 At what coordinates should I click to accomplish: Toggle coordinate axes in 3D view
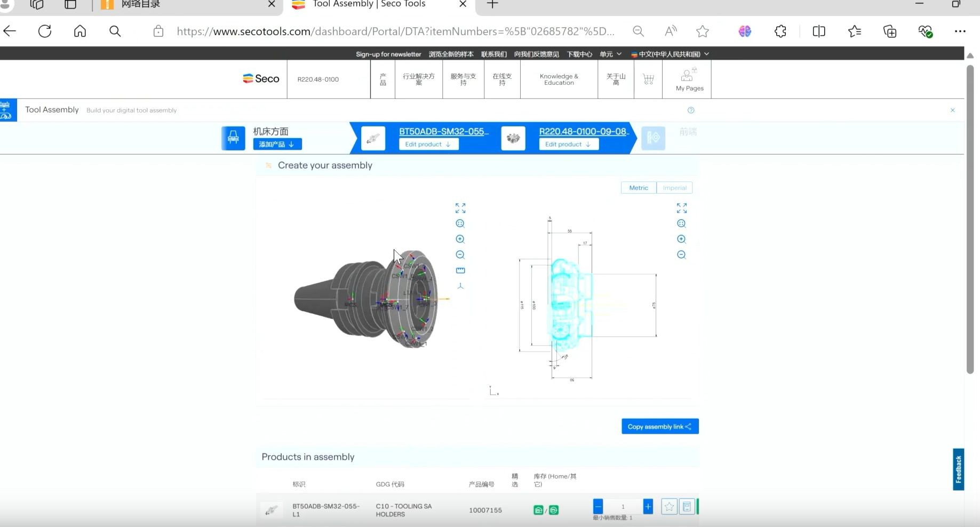pyautogui.click(x=460, y=286)
